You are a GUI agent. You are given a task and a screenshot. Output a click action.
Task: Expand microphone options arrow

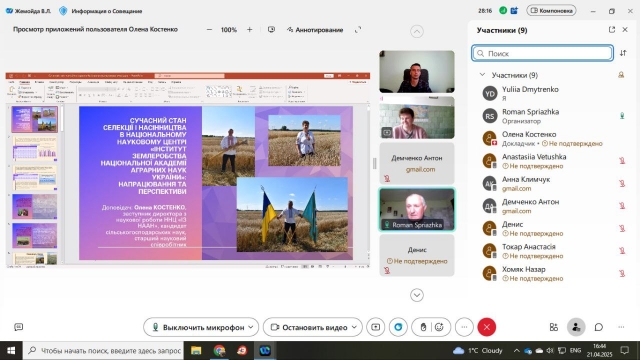point(251,327)
